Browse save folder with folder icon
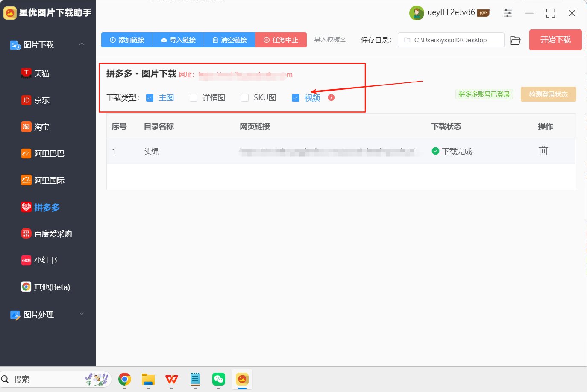 pyautogui.click(x=516, y=40)
